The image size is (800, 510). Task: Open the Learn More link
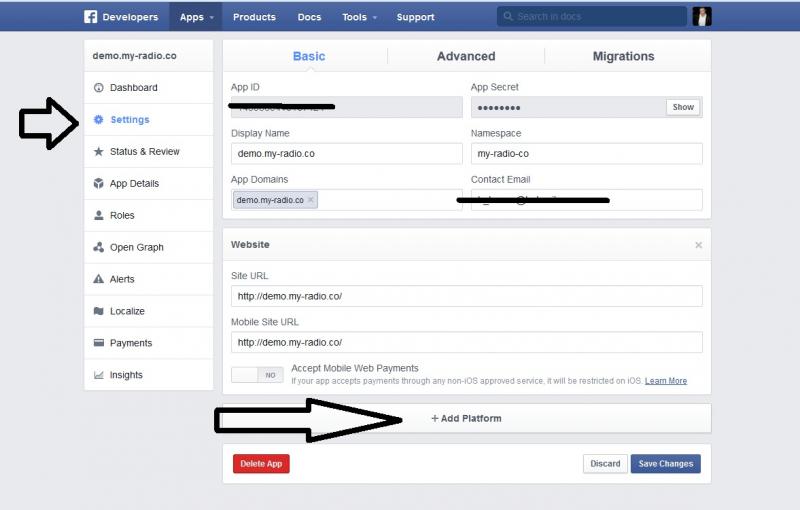pos(666,381)
